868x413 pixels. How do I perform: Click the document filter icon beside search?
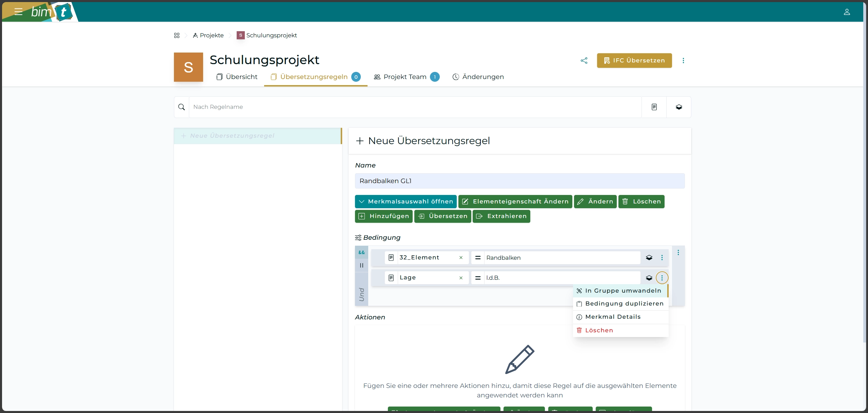click(x=654, y=107)
